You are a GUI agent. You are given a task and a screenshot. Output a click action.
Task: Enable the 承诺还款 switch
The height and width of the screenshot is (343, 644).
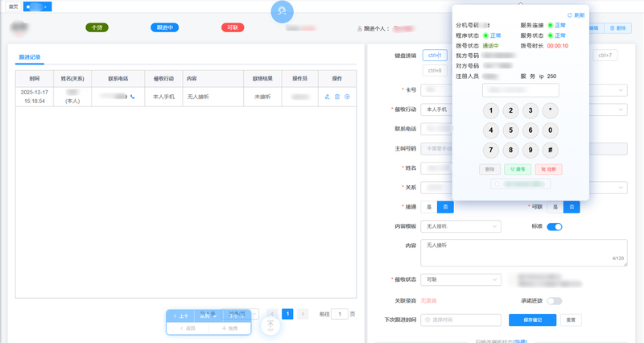[x=554, y=300]
